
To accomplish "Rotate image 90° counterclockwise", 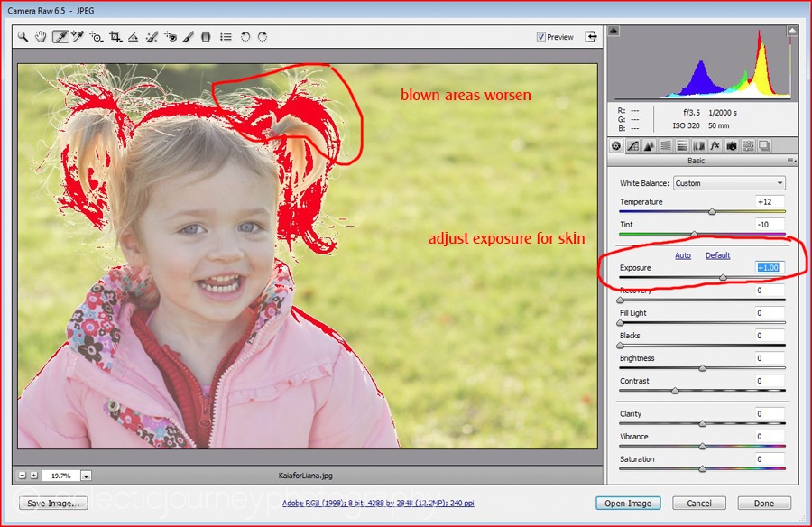I will 245,37.
